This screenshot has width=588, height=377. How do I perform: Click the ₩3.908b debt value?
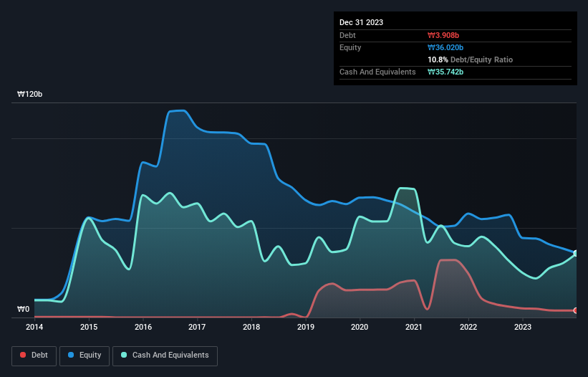click(x=443, y=35)
